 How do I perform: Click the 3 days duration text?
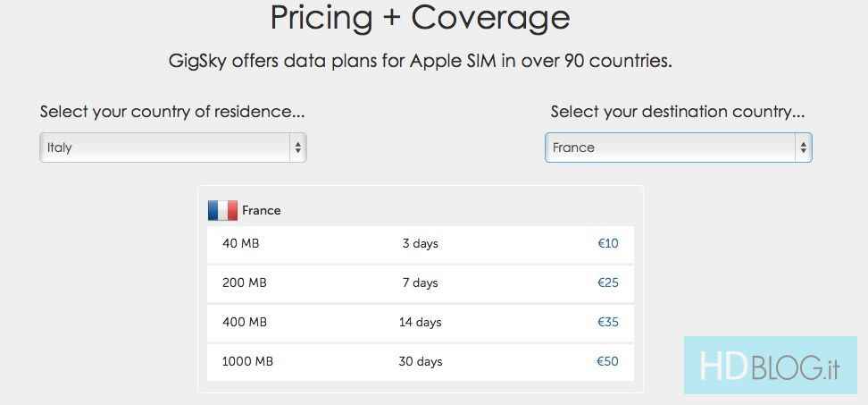[x=420, y=243]
